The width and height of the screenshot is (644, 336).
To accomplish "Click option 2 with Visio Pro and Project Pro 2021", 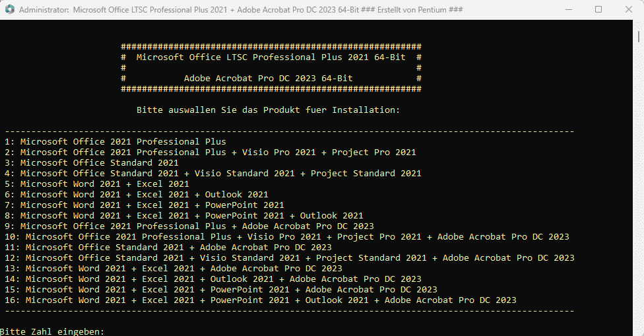I will (x=210, y=152).
